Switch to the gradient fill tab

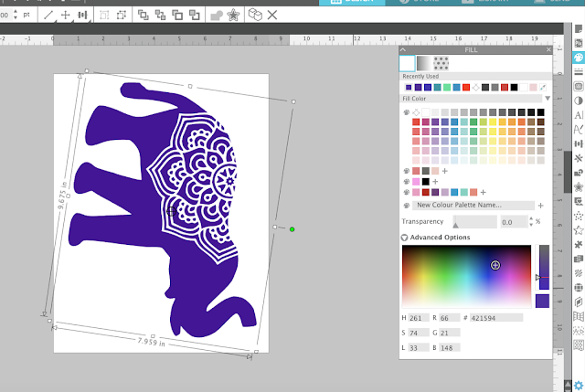coord(423,63)
